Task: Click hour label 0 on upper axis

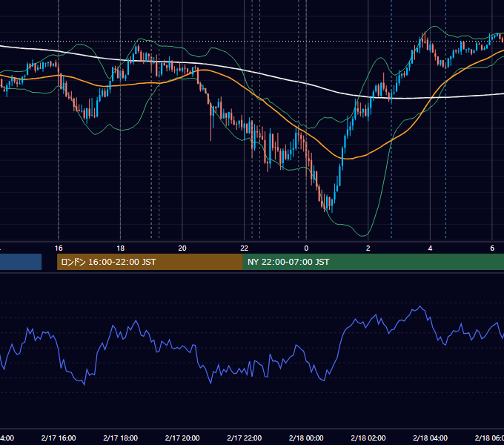Action: (x=306, y=248)
